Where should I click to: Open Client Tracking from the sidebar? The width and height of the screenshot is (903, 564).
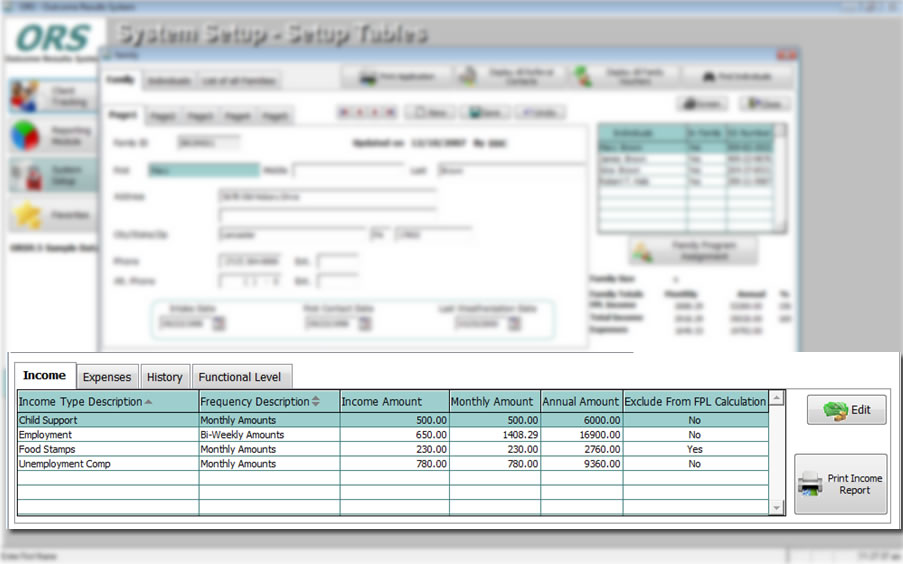pyautogui.click(x=27, y=97)
